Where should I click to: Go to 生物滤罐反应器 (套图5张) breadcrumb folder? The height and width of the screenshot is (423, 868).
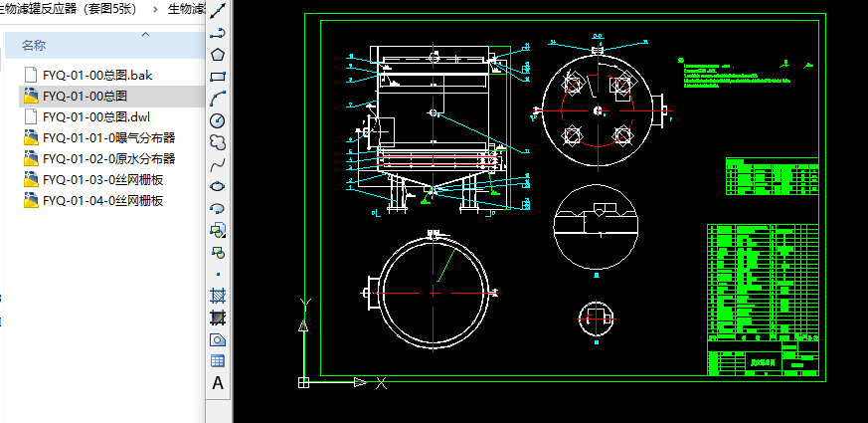[70, 10]
